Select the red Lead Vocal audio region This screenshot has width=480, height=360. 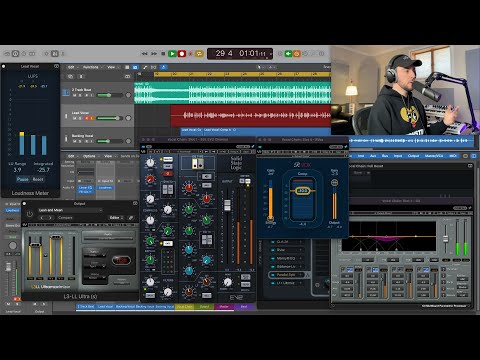(x=251, y=115)
